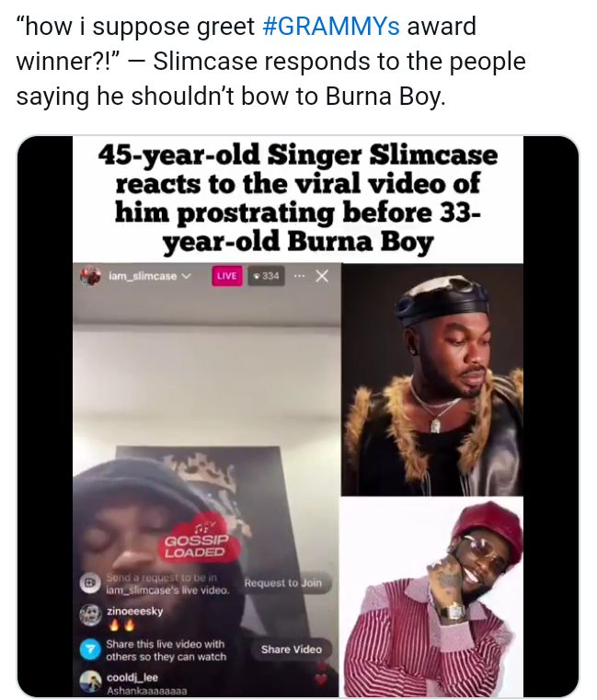Screen dimensions: 597x700
Task: Click the Gossip Loaded watermark logo
Action: [199, 538]
